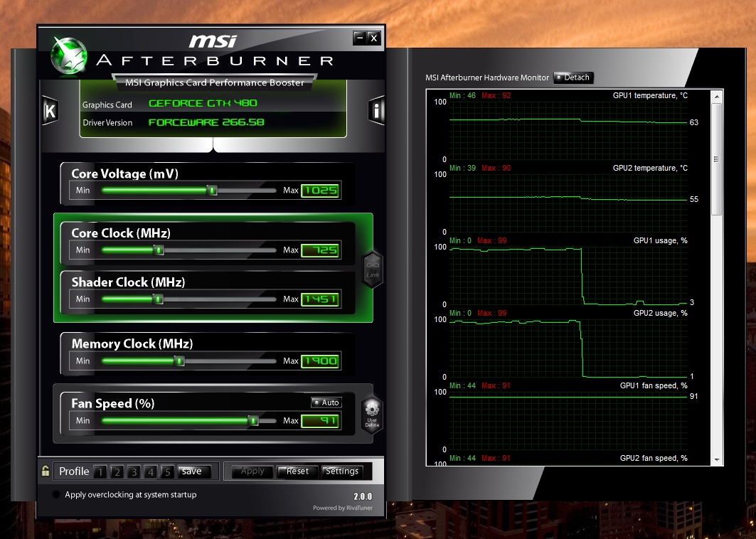Click the Reset button
Viewport: 756px width, 539px height.
(297, 471)
